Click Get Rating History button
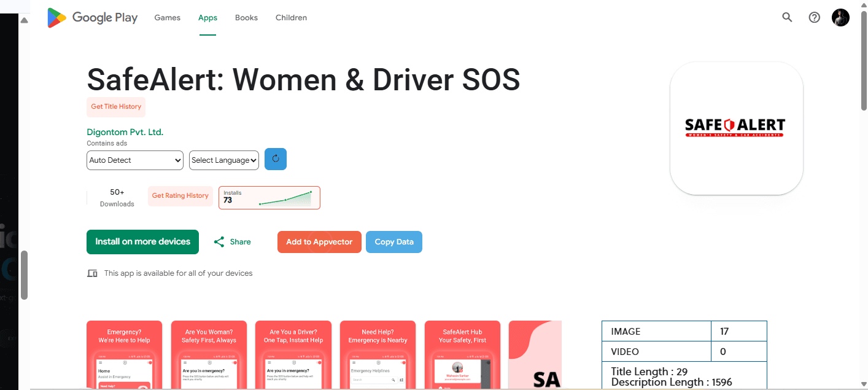The height and width of the screenshot is (390, 868). click(x=180, y=196)
